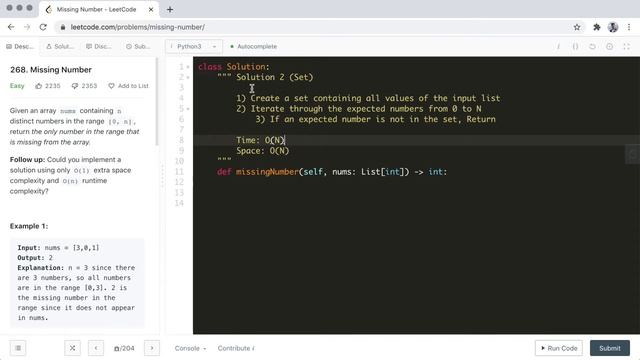Image resolution: width=640 pixels, height=360 pixels.
Task: Place cursor on def missingNumber line
Action: [x=332, y=172]
